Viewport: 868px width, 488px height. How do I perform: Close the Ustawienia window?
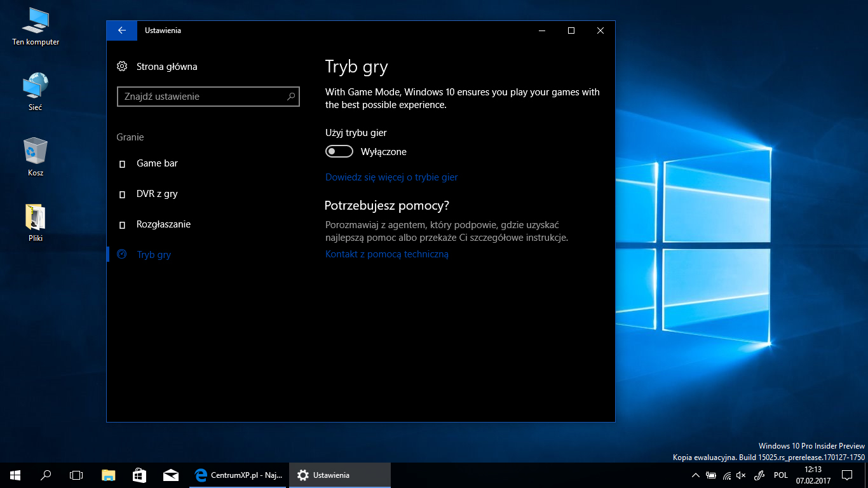click(x=600, y=30)
